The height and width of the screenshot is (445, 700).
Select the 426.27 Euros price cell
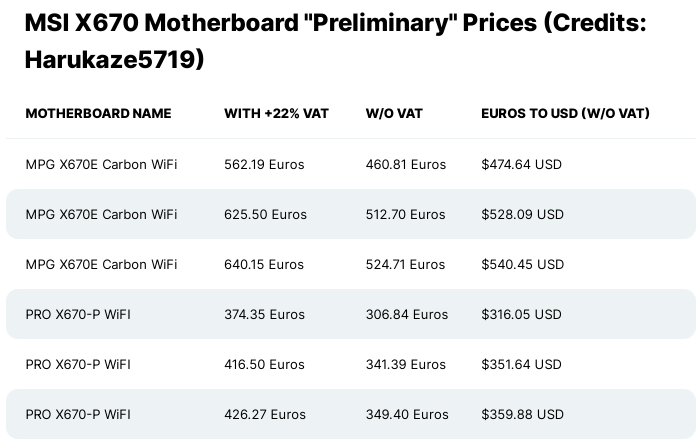click(265, 414)
